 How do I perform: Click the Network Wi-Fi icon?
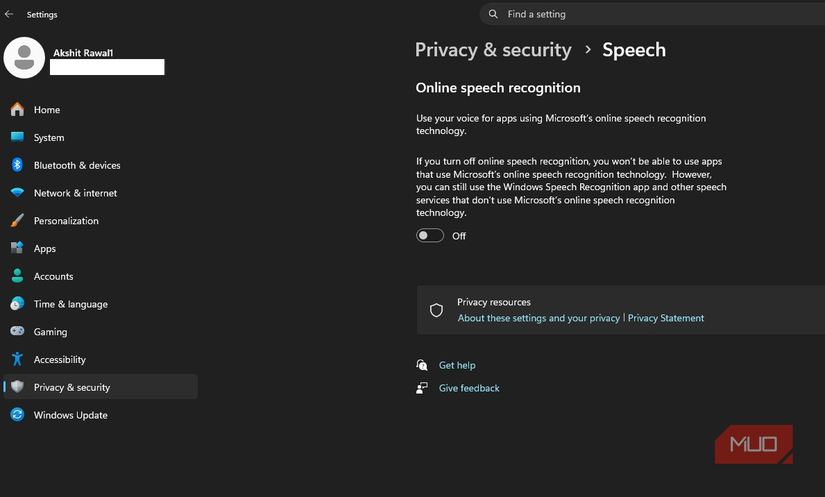pyautogui.click(x=17, y=193)
